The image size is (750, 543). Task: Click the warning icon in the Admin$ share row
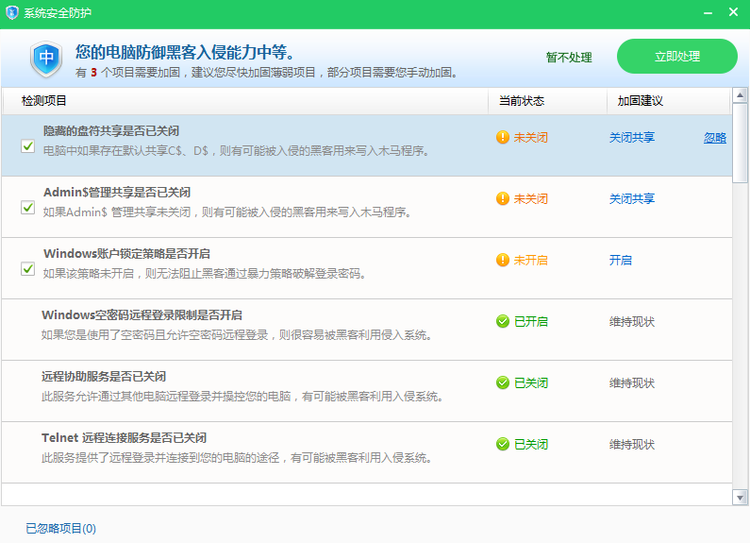click(503, 199)
